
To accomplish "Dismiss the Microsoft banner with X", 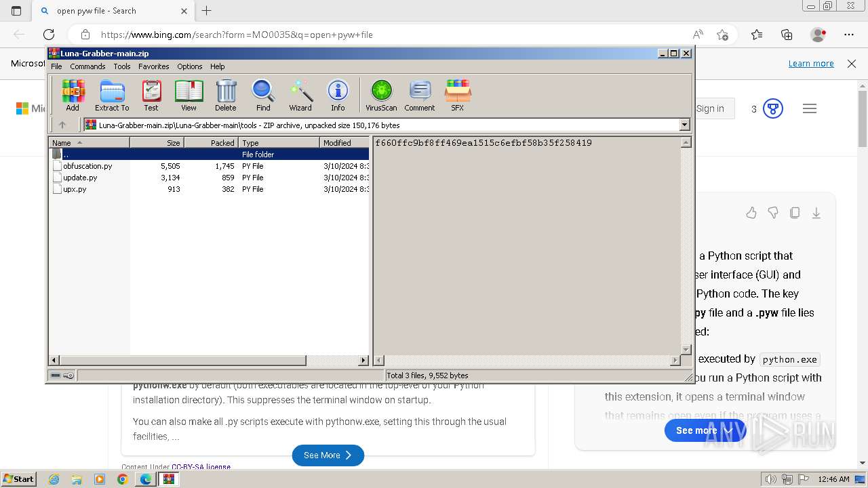I will coord(852,64).
